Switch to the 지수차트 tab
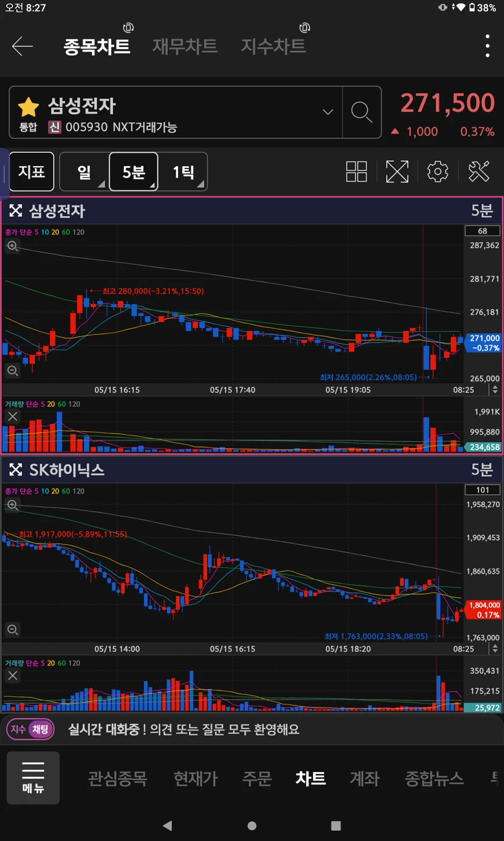This screenshot has height=841, width=504. (273, 47)
